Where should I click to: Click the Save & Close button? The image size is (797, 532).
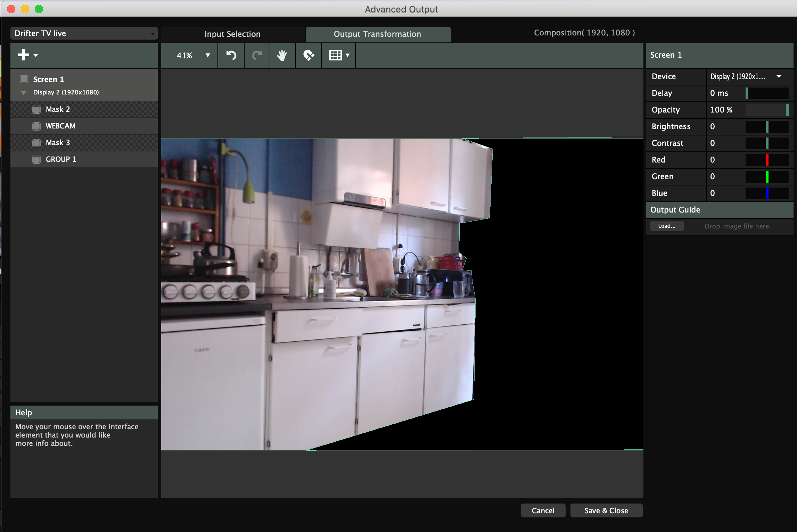pyautogui.click(x=606, y=510)
